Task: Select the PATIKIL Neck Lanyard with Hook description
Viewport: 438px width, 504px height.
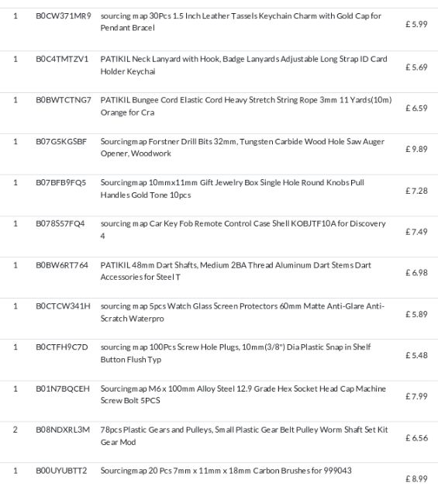Action: 243,65
